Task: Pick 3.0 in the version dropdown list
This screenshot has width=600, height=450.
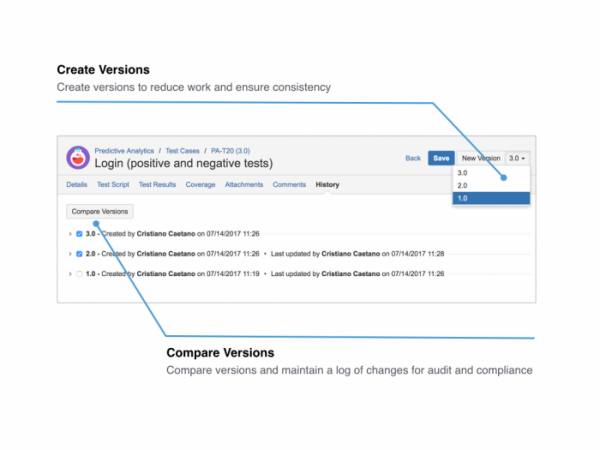Action: click(491, 173)
